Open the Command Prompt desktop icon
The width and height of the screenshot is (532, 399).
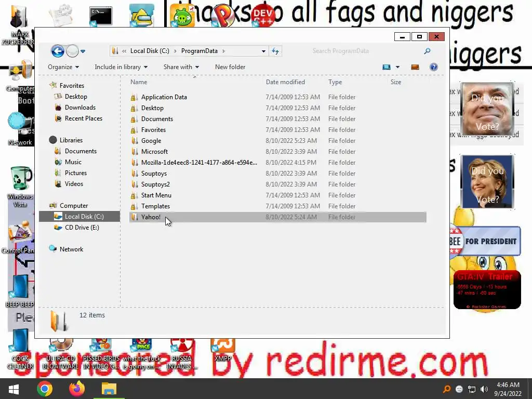100,16
